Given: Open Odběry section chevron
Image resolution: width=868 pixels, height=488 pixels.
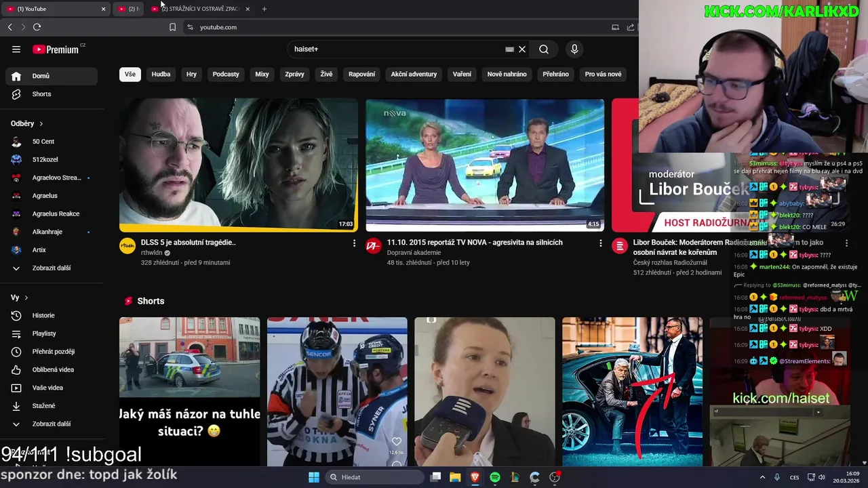Looking at the screenshot, I should 41,124.
